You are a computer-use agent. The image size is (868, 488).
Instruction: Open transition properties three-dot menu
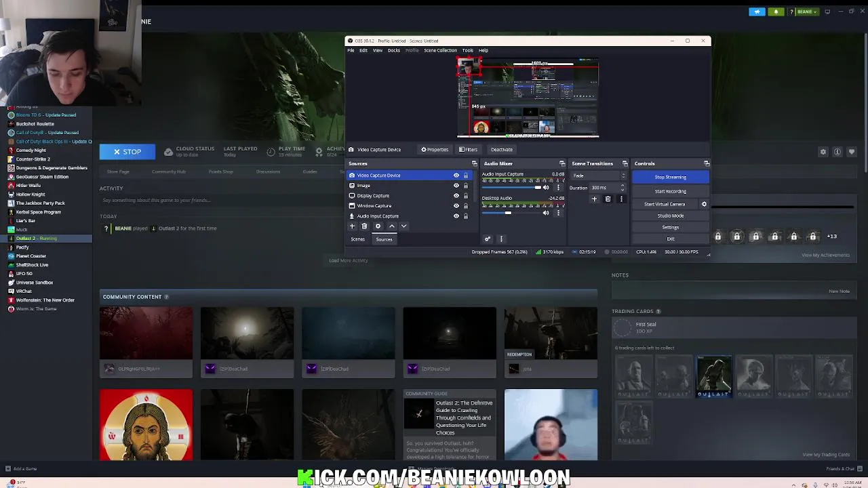pos(621,199)
